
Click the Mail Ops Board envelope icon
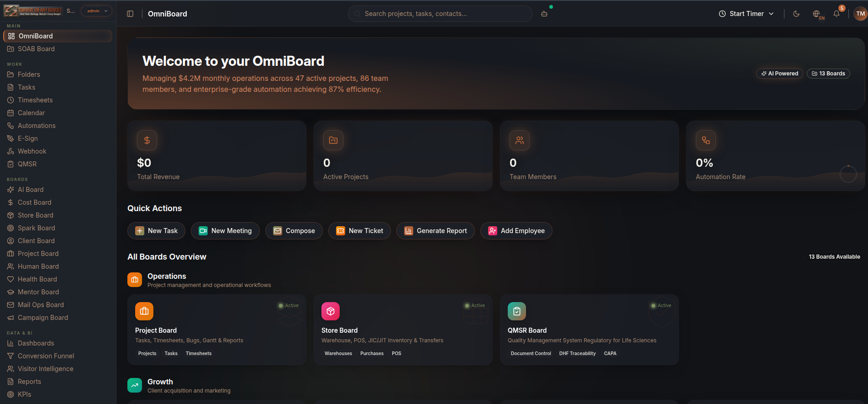11,305
